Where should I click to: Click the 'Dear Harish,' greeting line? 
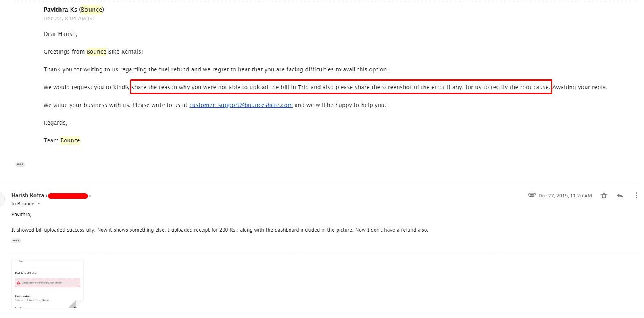pyautogui.click(x=60, y=34)
